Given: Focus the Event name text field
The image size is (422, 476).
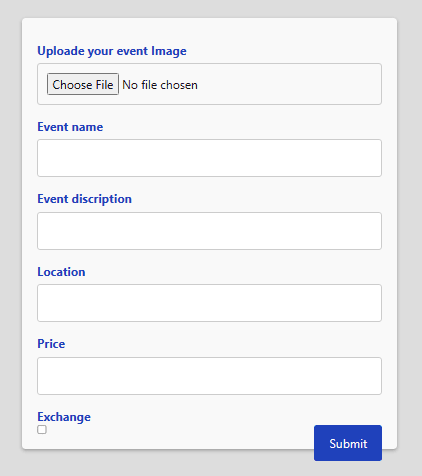Looking at the screenshot, I should click(x=209, y=158).
